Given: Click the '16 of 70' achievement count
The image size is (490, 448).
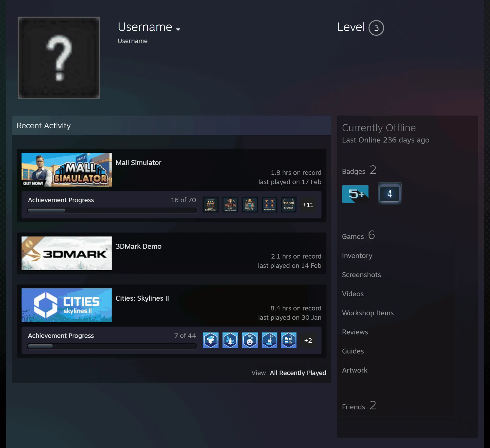Looking at the screenshot, I should point(183,200).
